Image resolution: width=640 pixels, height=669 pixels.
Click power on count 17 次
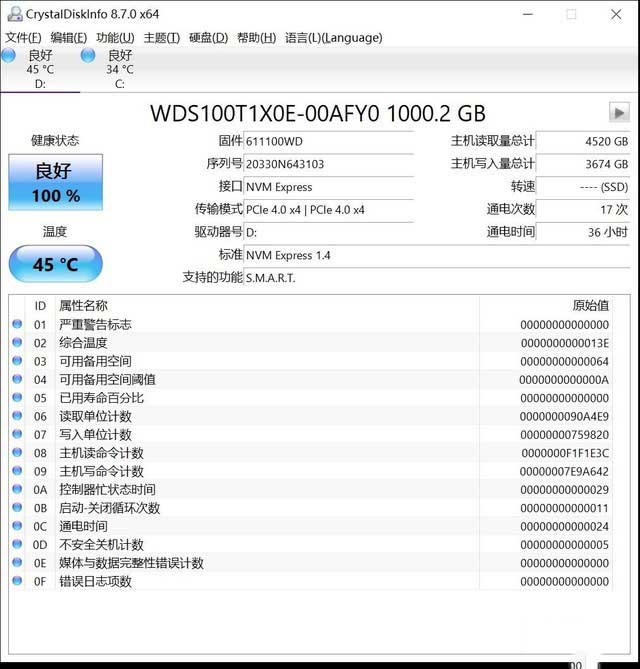point(583,209)
